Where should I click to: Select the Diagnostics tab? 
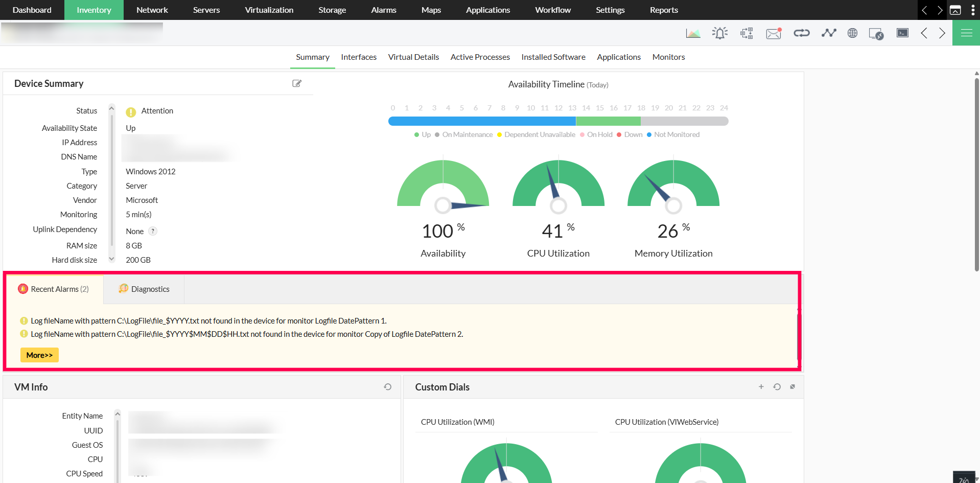point(144,289)
